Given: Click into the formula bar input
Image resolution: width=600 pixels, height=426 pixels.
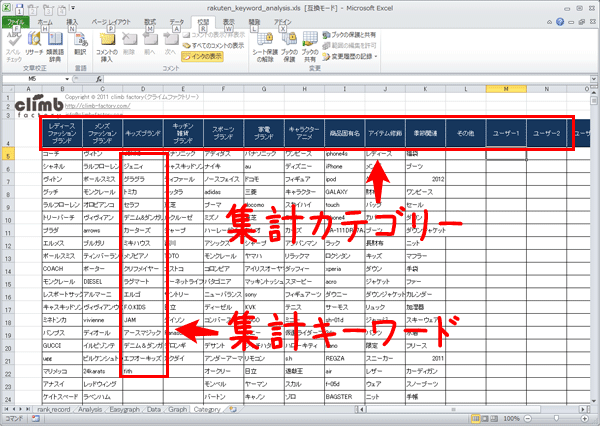Looking at the screenshot, I should 346,79.
